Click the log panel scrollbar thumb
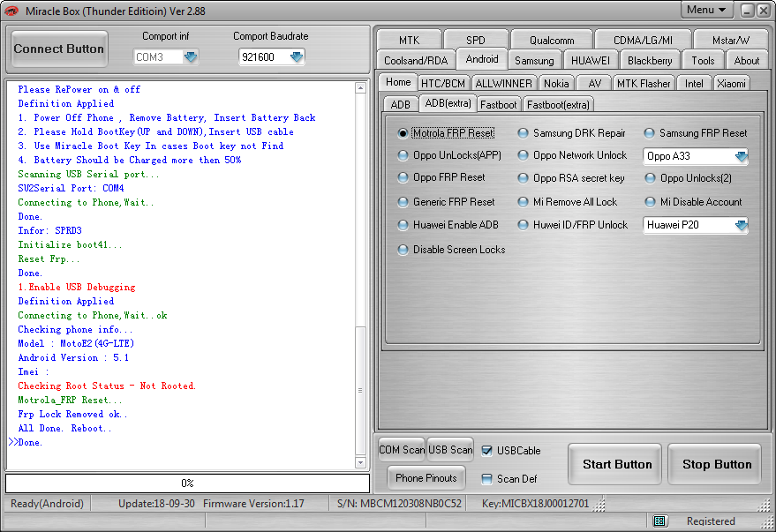This screenshot has width=776, height=532. pyautogui.click(x=360, y=390)
